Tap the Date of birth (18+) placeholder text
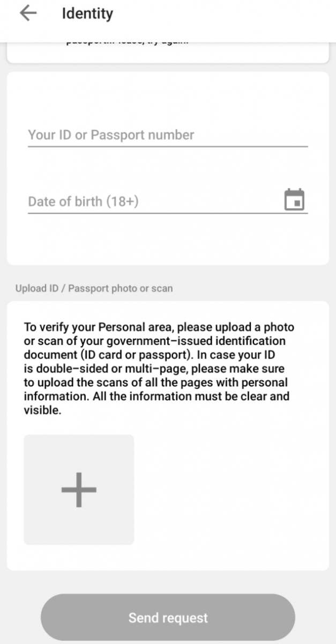 [83, 201]
